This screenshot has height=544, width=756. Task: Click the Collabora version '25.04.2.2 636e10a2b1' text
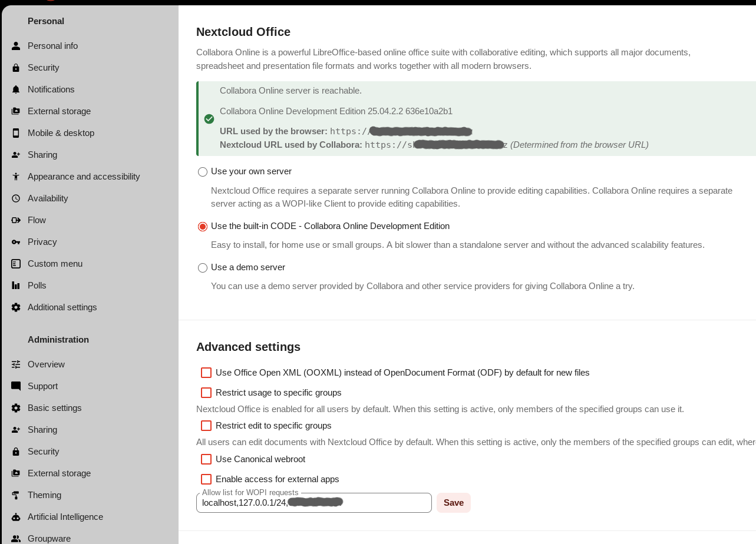410,111
